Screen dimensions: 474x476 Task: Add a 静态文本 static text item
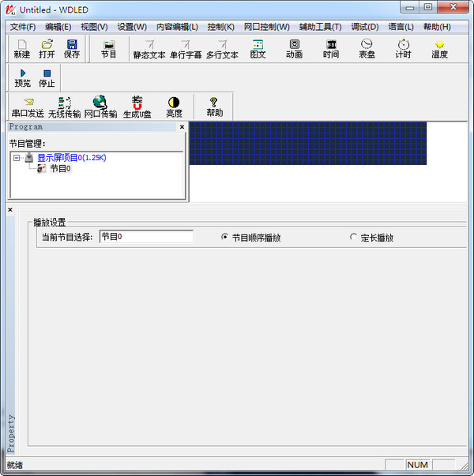pos(149,49)
